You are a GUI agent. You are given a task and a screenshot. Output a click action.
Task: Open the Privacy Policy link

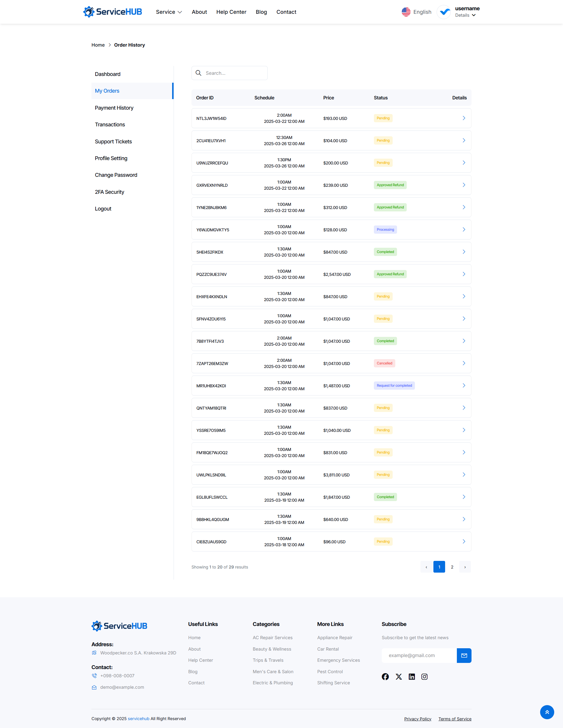pos(418,718)
